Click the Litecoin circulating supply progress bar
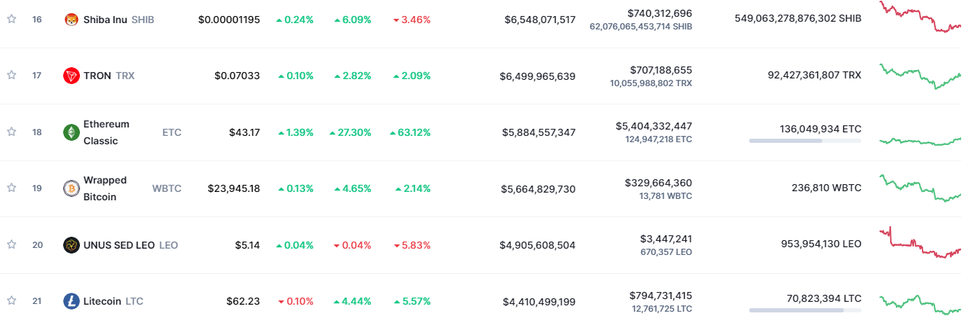 click(x=805, y=310)
